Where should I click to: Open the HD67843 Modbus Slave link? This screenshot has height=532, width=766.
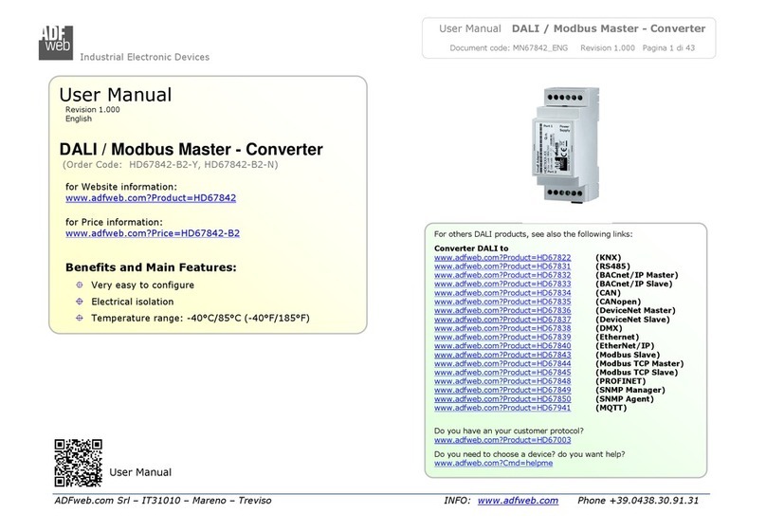502,355
